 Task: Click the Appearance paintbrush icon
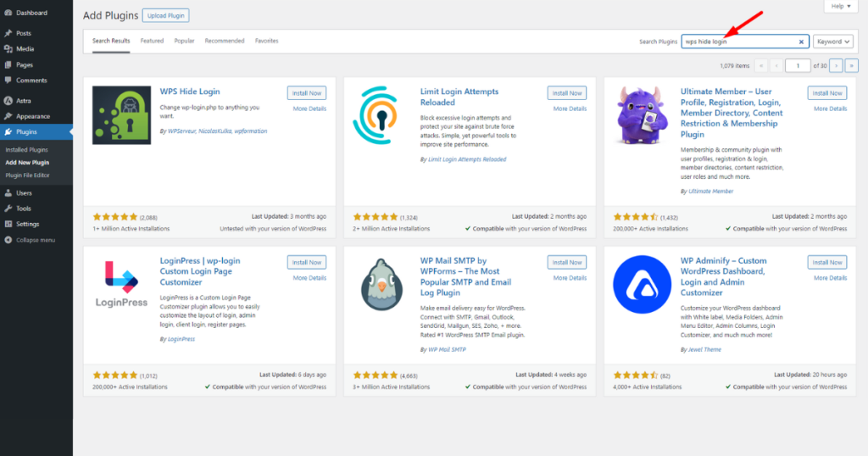[8, 116]
